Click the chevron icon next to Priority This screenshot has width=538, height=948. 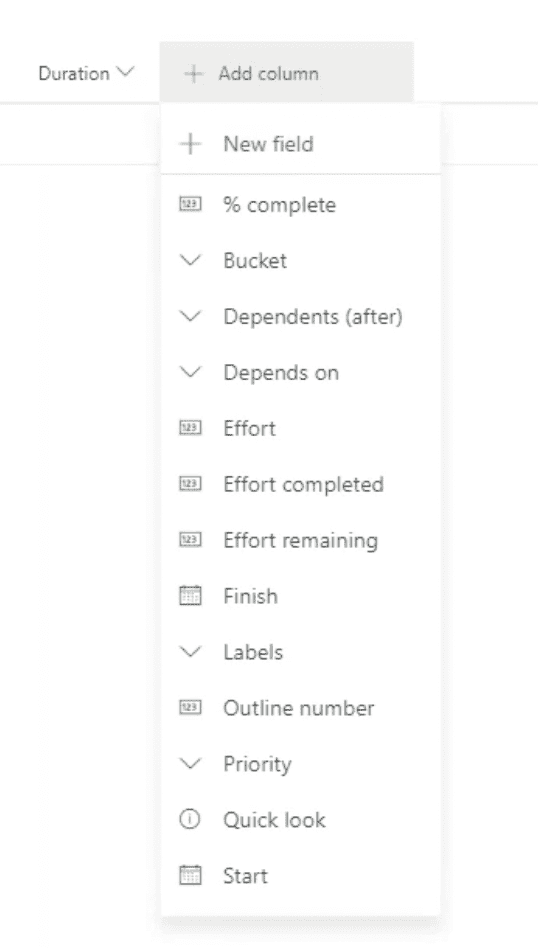click(x=190, y=764)
